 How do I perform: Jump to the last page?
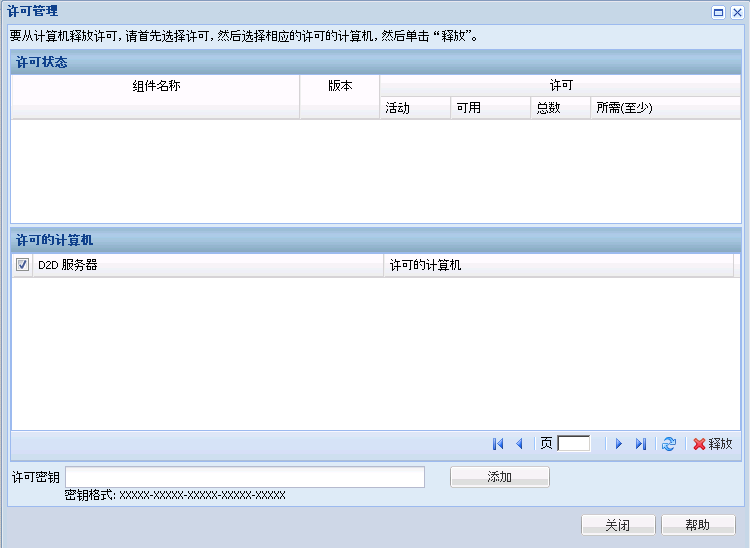[641, 444]
